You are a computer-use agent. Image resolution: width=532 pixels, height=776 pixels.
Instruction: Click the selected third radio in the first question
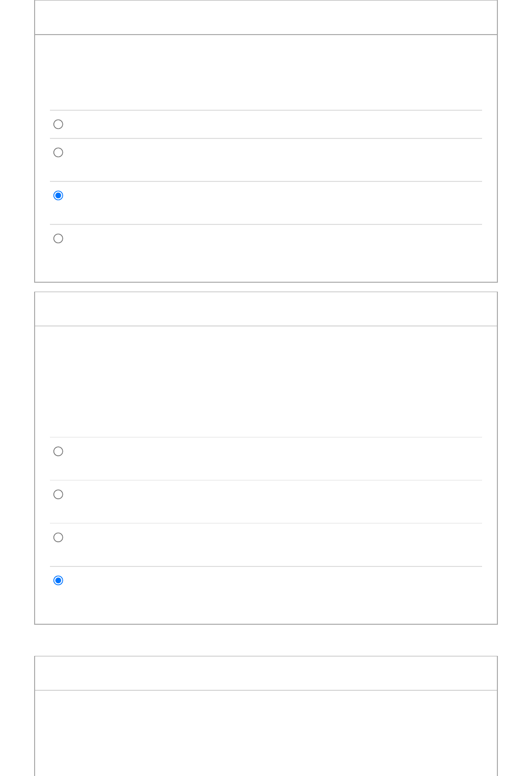click(x=58, y=195)
